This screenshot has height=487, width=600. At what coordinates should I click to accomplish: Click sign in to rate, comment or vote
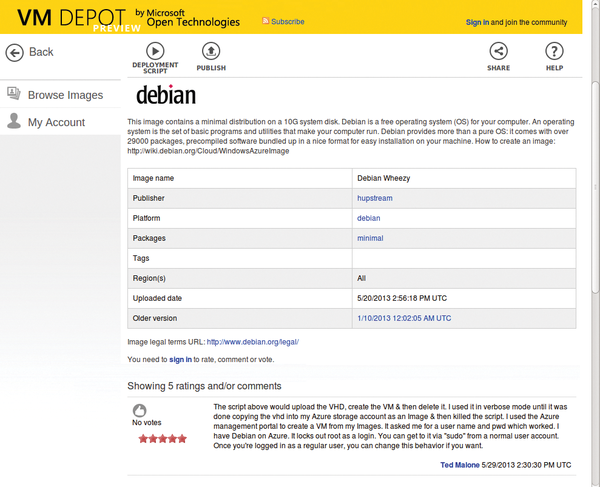pyautogui.click(x=180, y=360)
